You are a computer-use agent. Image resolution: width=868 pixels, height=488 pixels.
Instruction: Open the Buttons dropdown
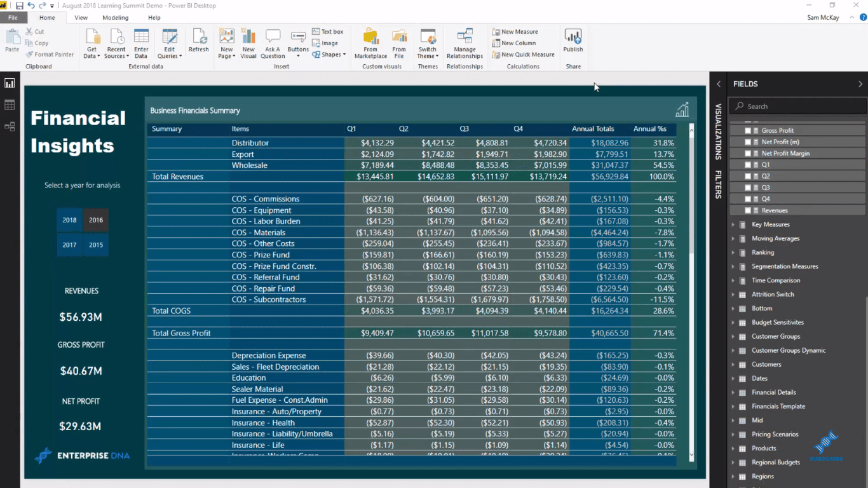click(298, 44)
